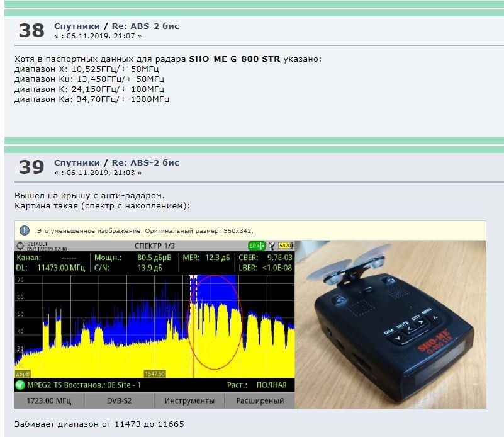Click post number 39
This screenshot has width=504, height=437.
(31, 167)
